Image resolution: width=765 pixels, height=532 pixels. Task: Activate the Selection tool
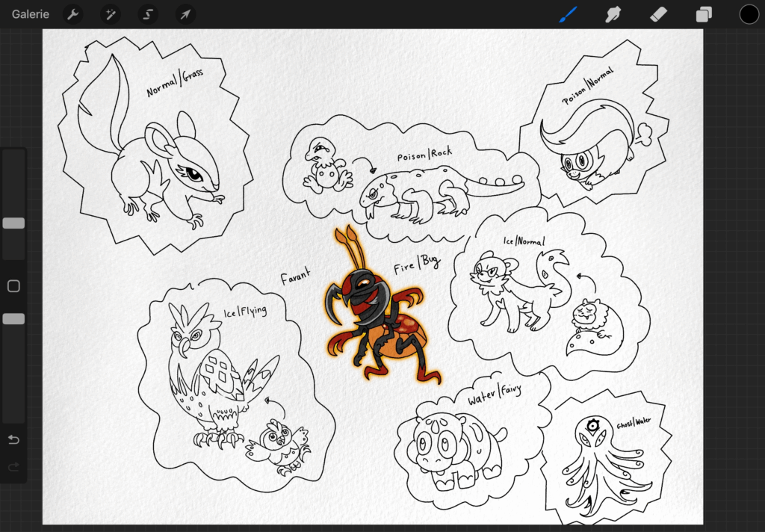pyautogui.click(x=147, y=13)
